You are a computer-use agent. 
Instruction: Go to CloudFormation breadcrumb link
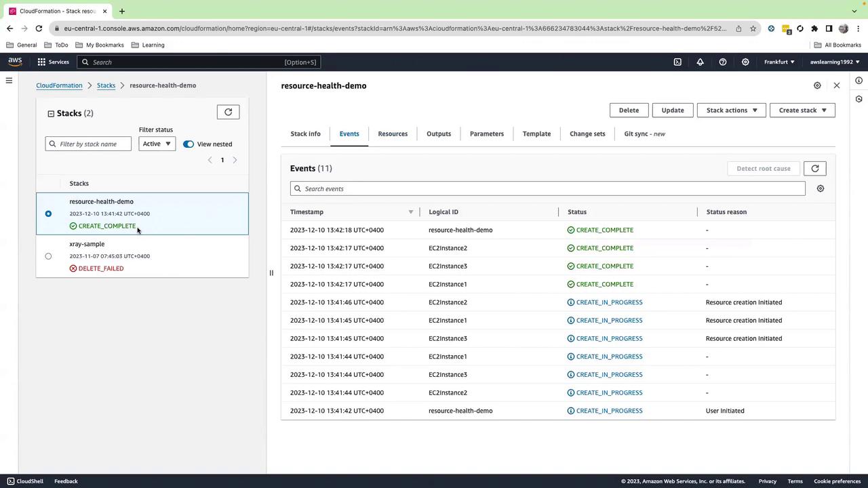(59, 85)
